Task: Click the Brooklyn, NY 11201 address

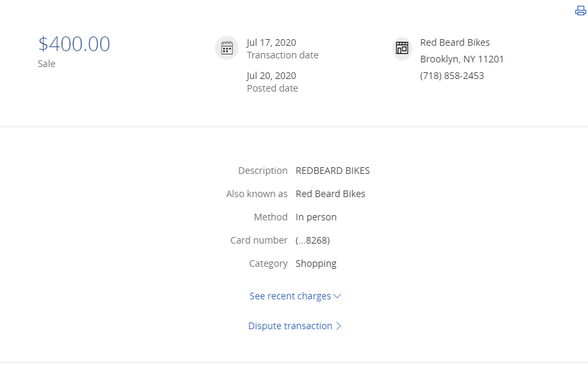Action: [462, 59]
